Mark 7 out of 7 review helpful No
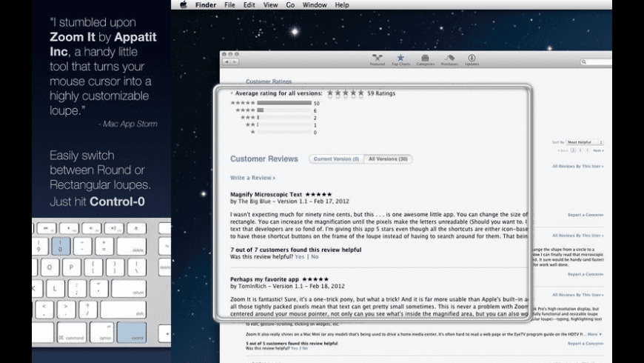The image size is (644, 363). (315, 256)
